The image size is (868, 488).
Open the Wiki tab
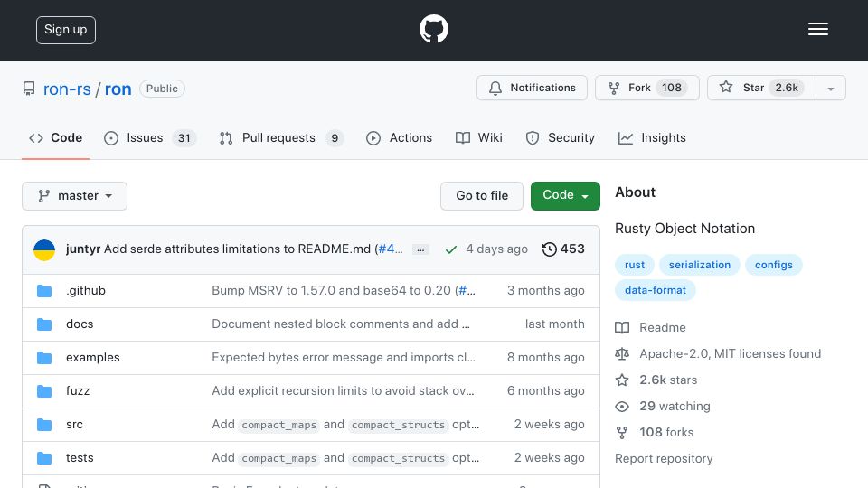point(479,137)
